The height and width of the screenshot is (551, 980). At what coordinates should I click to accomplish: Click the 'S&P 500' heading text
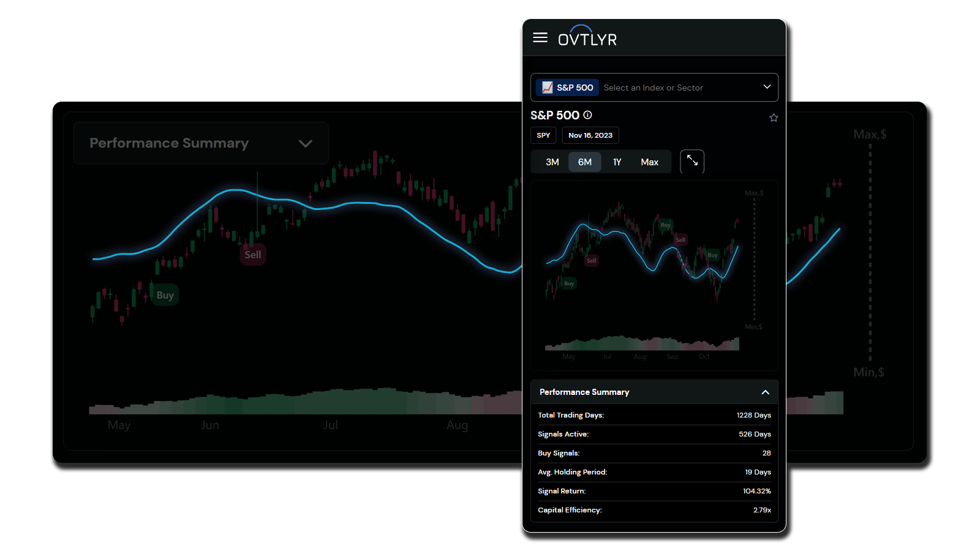coord(555,115)
